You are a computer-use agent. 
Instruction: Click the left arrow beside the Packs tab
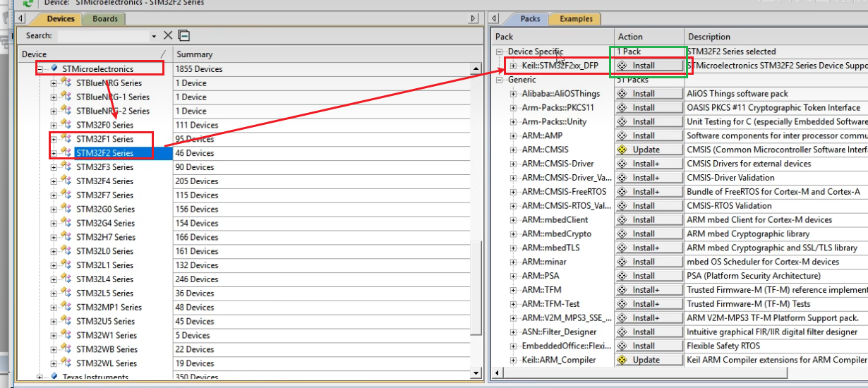(495, 18)
